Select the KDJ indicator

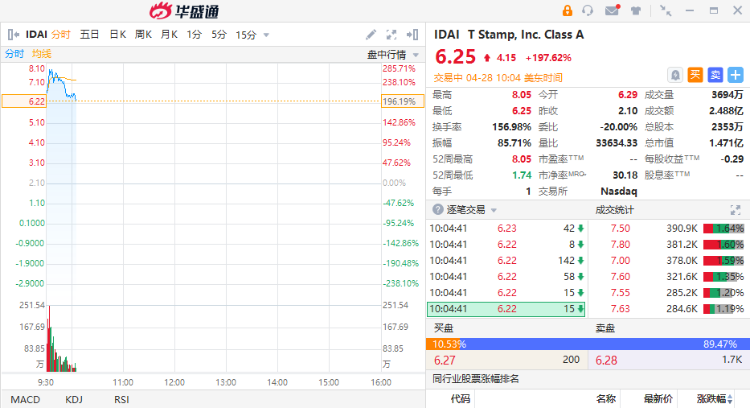pyautogui.click(x=73, y=399)
